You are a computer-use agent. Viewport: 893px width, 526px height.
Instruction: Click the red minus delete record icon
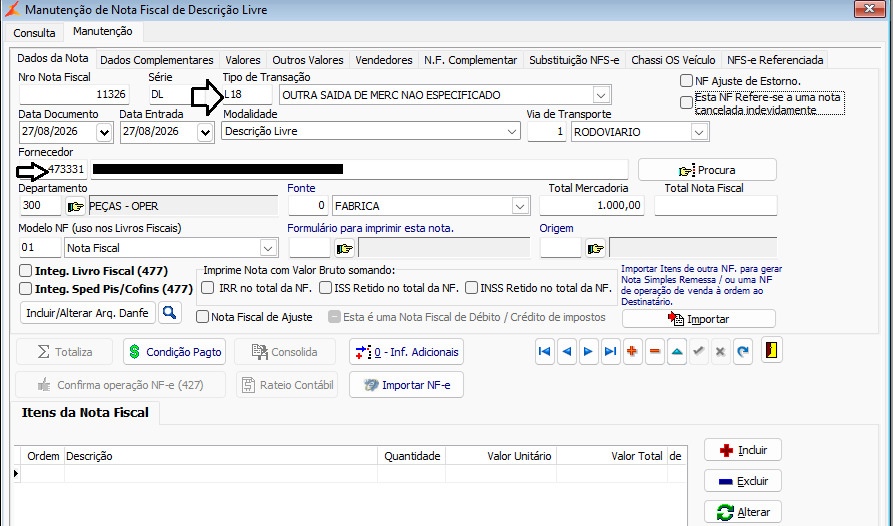[x=655, y=352]
